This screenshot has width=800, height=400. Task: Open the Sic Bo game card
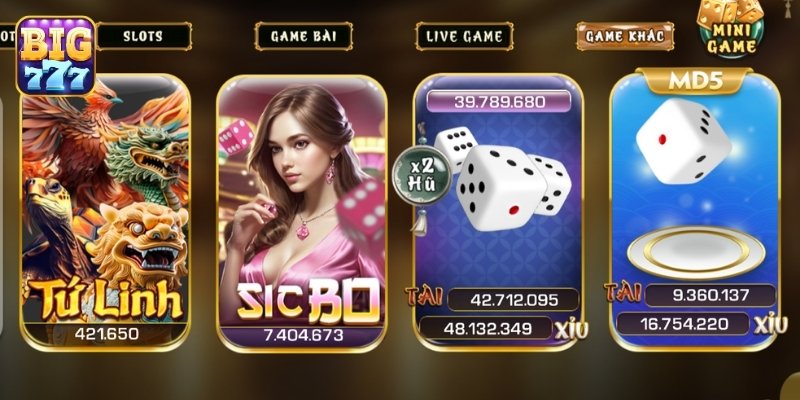(x=302, y=213)
